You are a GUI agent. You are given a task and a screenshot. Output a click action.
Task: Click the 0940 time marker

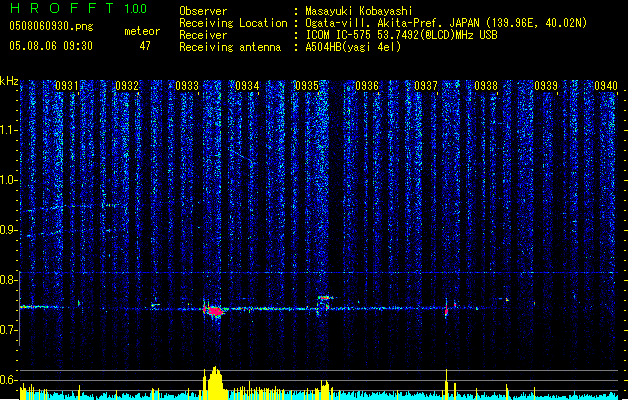click(606, 86)
